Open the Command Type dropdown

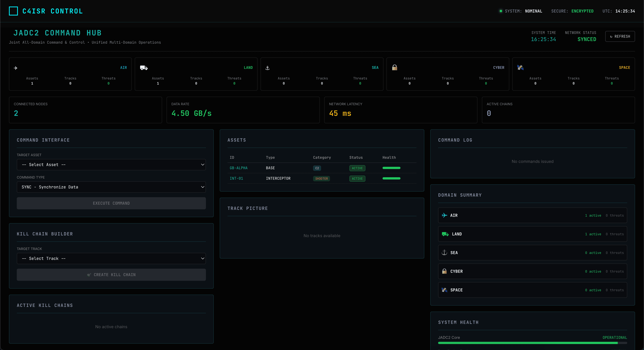click(111, 187)
